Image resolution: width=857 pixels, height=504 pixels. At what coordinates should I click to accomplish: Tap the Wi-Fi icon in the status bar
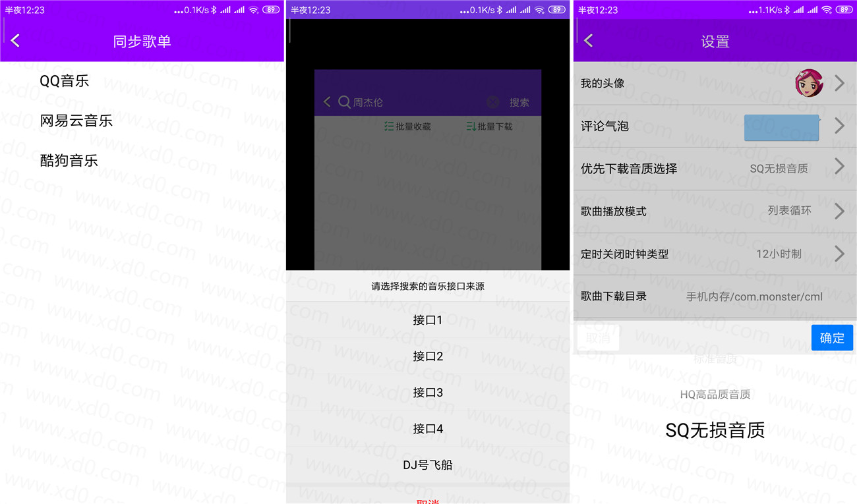click(253, 10)
